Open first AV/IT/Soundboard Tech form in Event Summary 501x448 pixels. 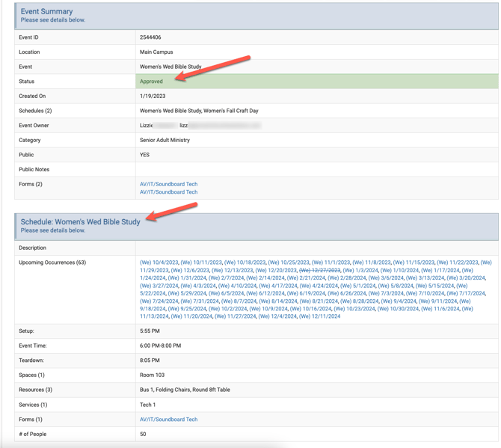coord(168,184)
